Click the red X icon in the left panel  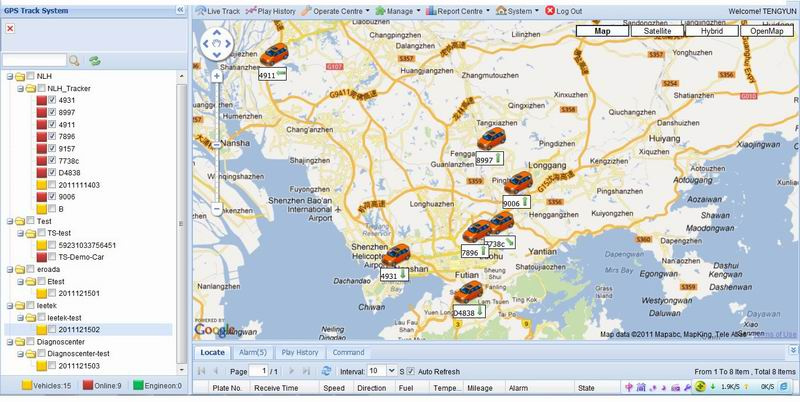10,29
